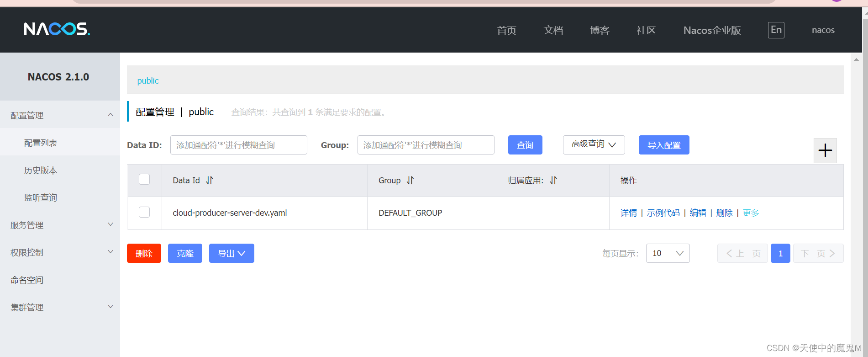Image resolution: width=868 pixels, height=357 pixels.
Task: Open 文档 in top navigation
Action: [553, 30]
